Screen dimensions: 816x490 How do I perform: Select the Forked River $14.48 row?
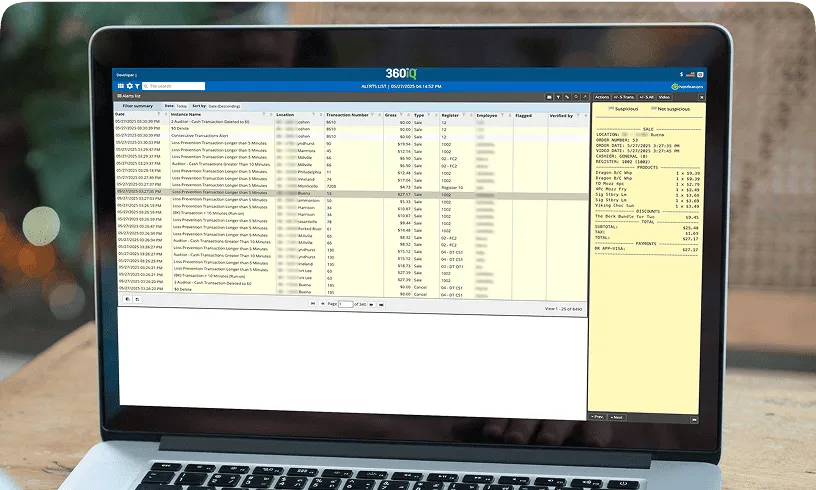click(352, 229)
